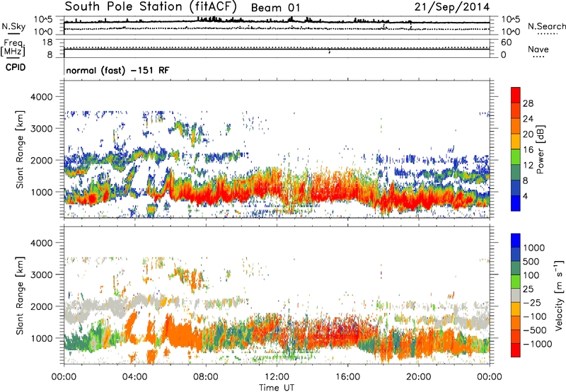
Task: Click the South Pole Station (fitACF) title
Action: coord(151,6)
